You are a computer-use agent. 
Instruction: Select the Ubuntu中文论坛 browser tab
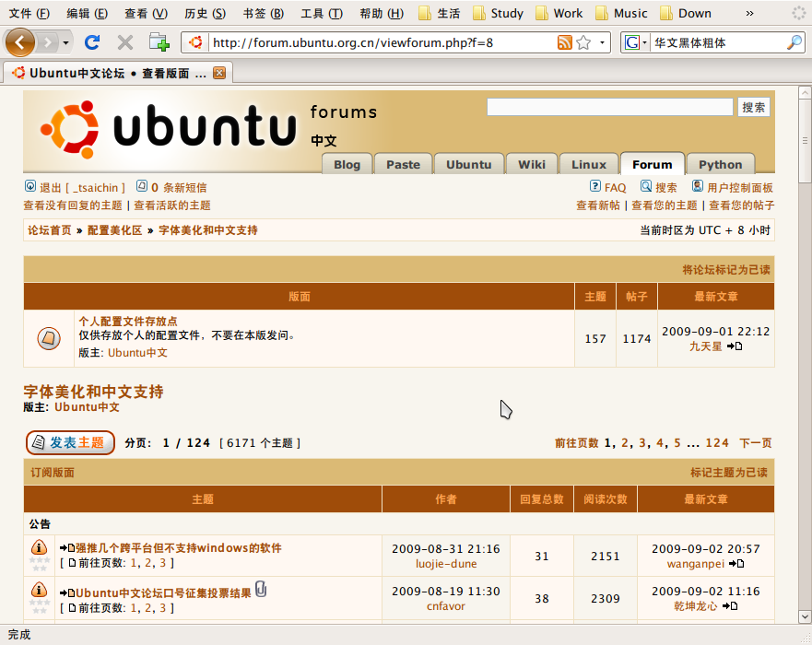tap(118, 73)
